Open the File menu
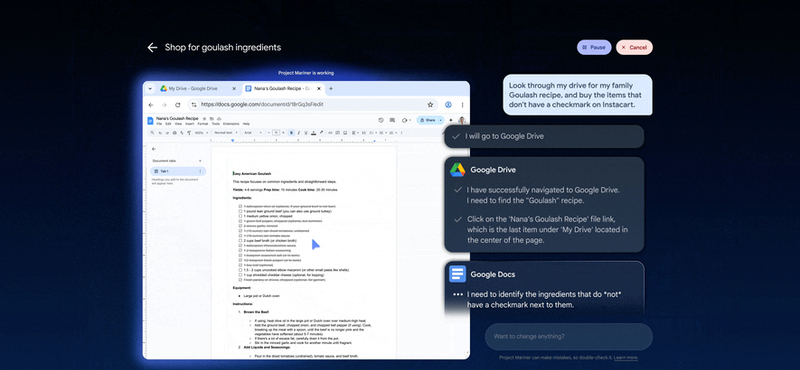The height and width of the screenshot is (370, 800). pos(159,124)
